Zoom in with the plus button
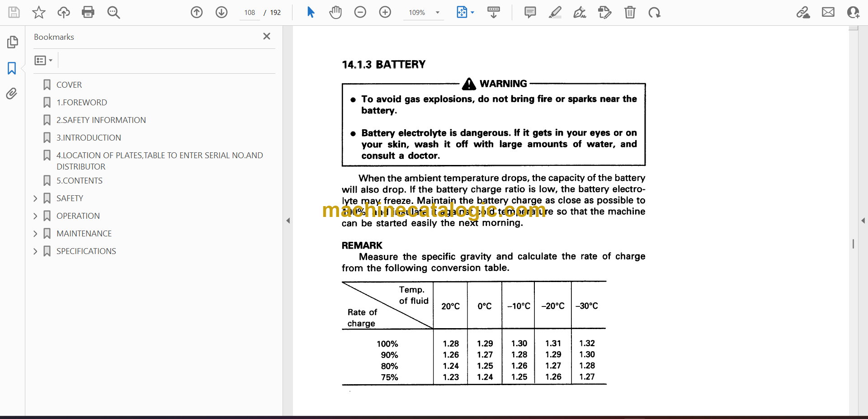This screenshot has height=419, width=868. (385, 12)
